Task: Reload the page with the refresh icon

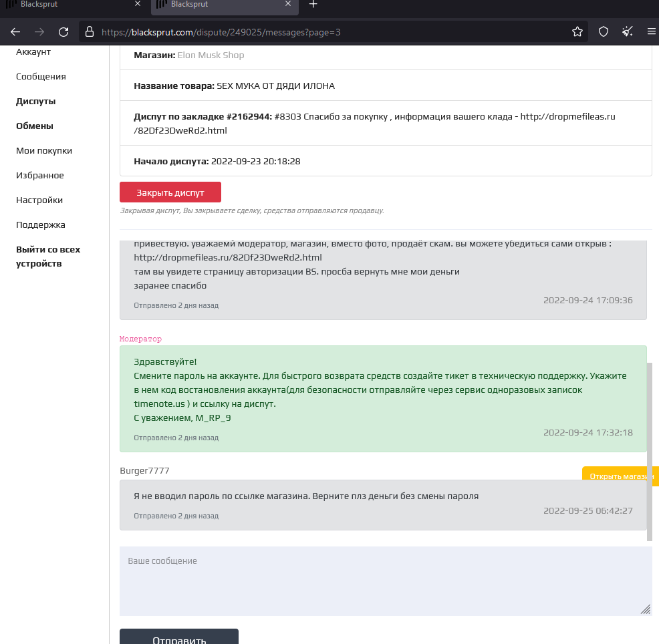Action: 63,32
